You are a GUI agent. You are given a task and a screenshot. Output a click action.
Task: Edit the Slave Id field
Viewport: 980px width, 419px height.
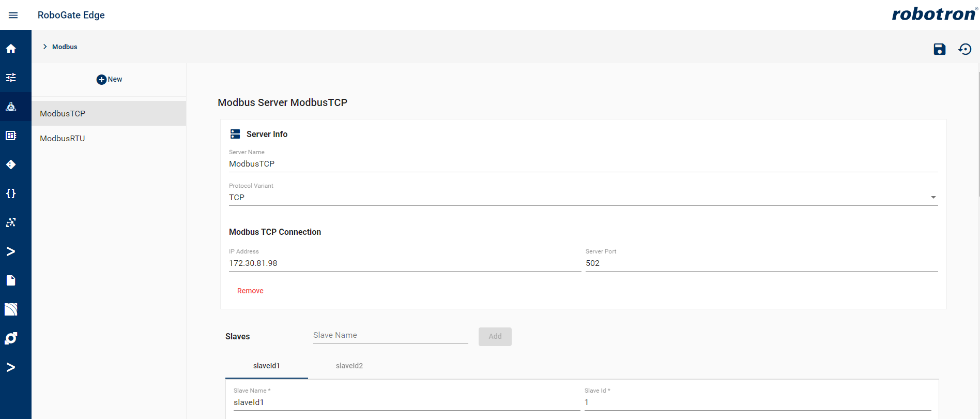[x=757, y=402]
